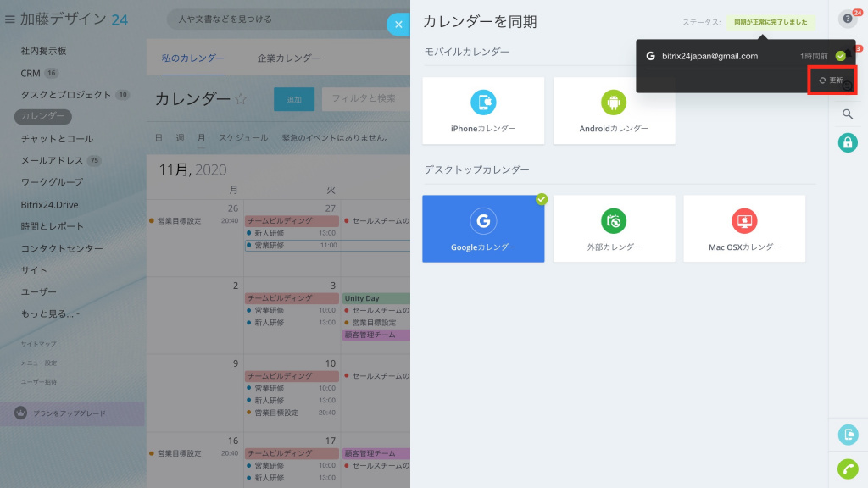
Task: Open the ユーザー招待 link
Action: click(39, 382)
